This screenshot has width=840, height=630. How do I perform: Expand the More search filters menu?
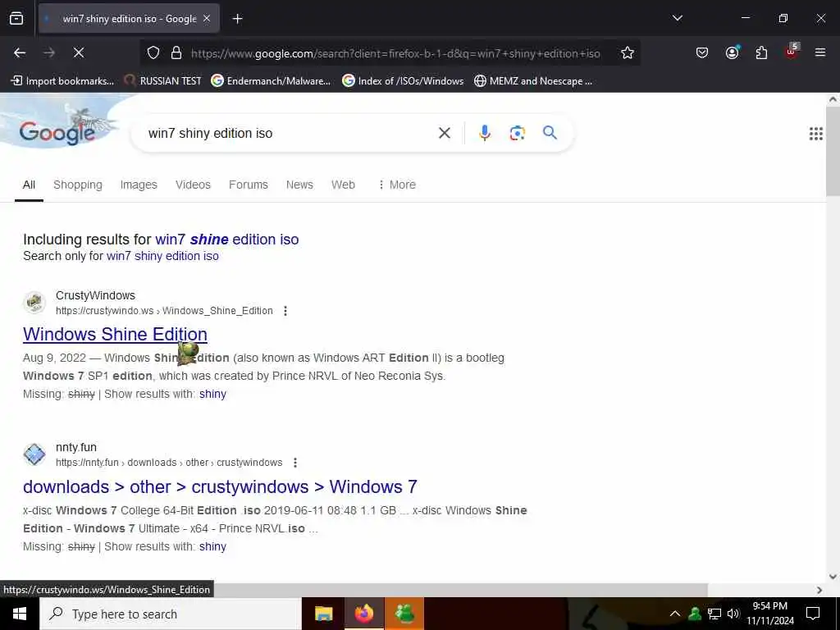[397, 185]
